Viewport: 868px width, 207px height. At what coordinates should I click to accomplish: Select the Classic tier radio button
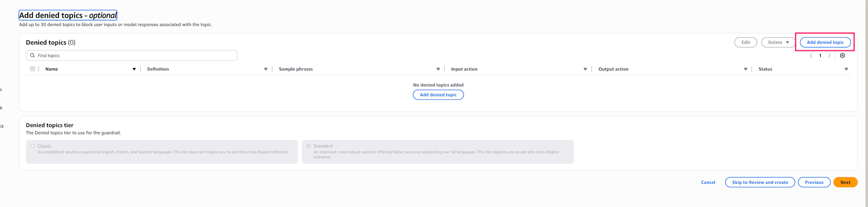click(x=33, y=146)
